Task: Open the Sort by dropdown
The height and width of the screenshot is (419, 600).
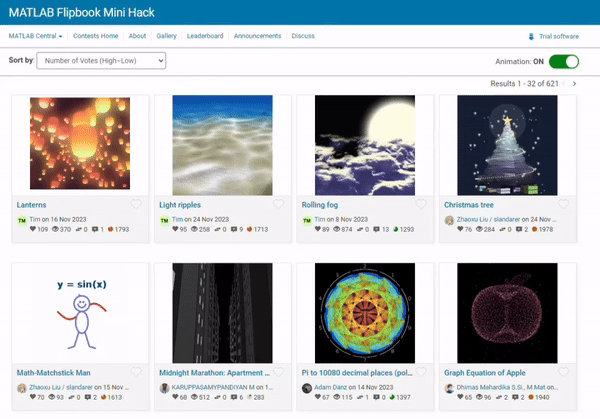Action: 101,61
